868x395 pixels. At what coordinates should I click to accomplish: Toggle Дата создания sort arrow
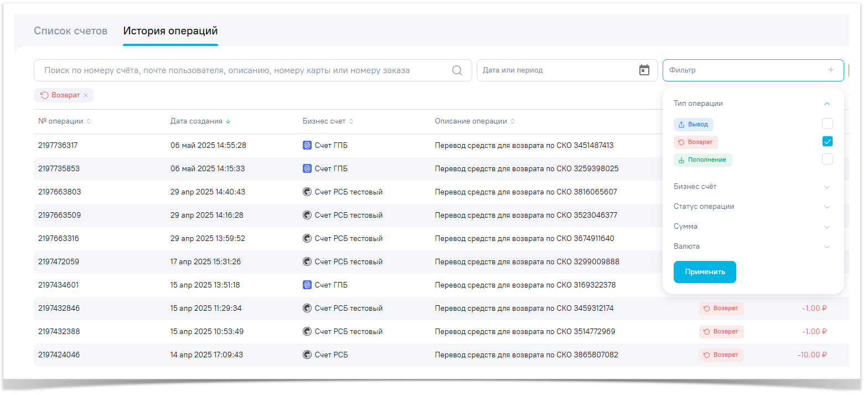228,121
